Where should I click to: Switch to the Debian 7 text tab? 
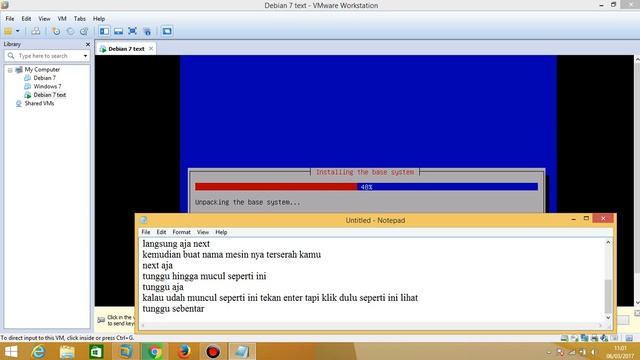pos(126,49)
